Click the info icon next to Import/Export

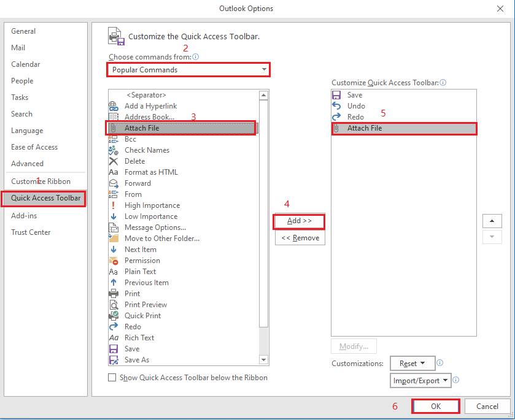(455, 380)
